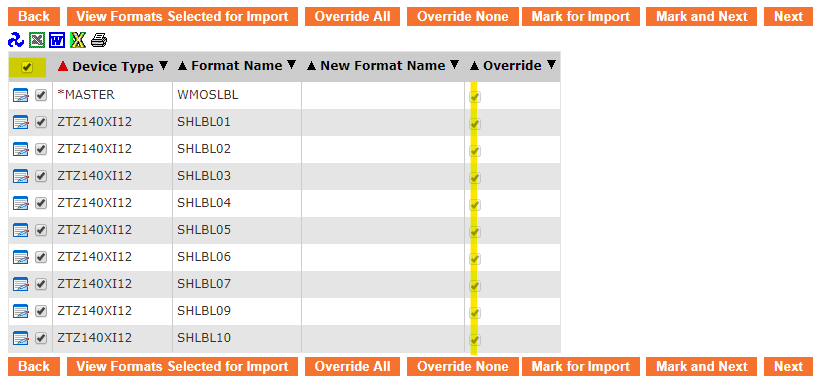Image resolution: width=820 pixels, height=384 pixels.
Task: Uncheck the selection box for SHLBL07
Action: pyautogui.click(x=41, y=284)
